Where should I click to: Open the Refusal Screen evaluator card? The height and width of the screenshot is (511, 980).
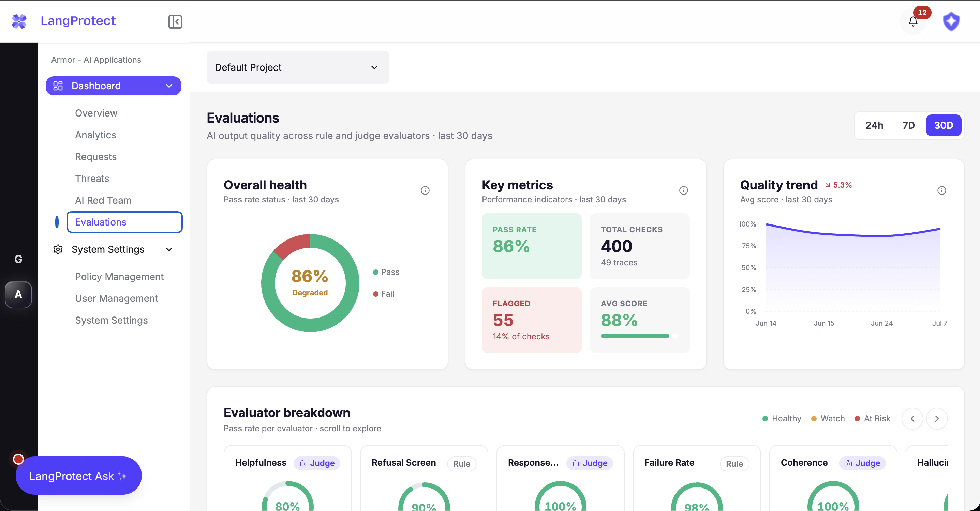424,478
